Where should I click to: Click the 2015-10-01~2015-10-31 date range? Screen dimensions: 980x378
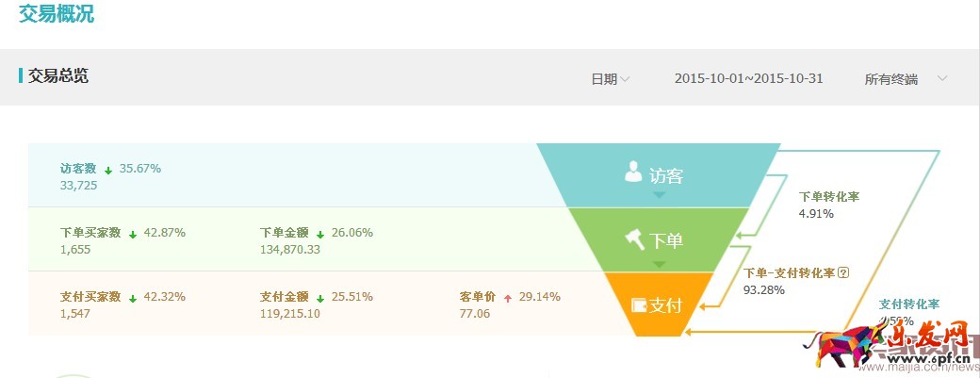pyautogui.click(x=748, y=78)
